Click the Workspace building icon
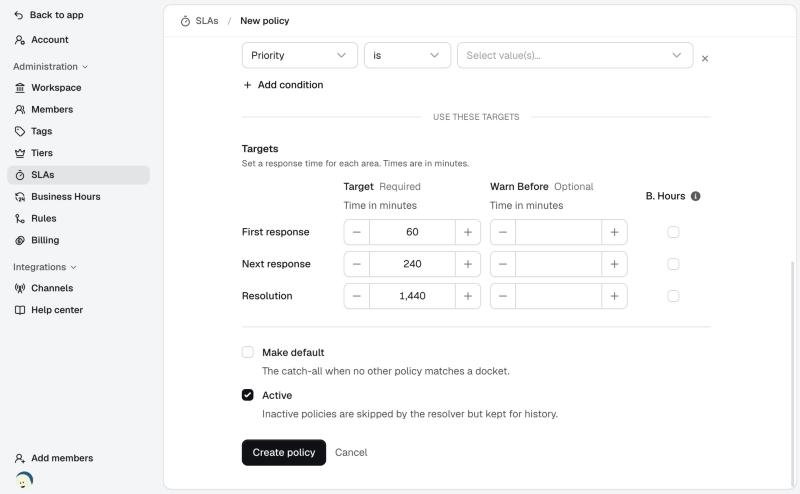 click(20, 88)
